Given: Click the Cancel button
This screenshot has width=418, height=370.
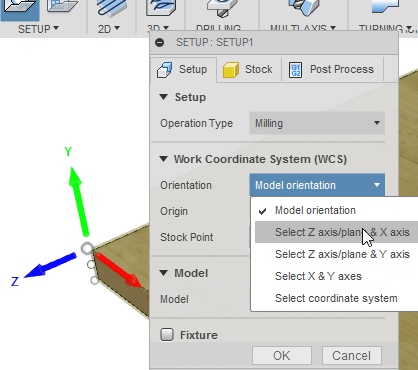Looking at the screenshot, I should 351,356.
